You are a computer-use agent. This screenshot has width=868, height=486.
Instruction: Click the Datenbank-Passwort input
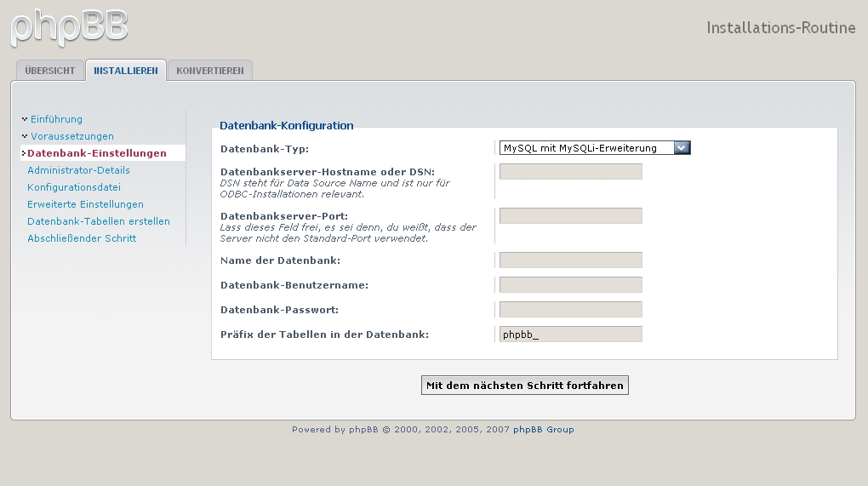(x=570, y=310)
